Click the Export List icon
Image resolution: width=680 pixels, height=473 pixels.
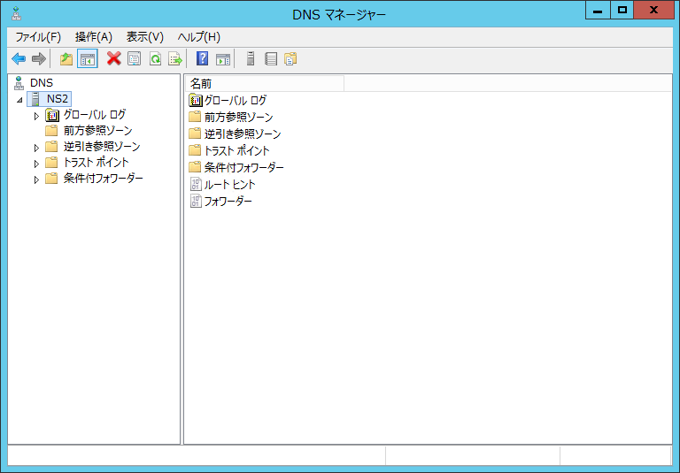175,59
